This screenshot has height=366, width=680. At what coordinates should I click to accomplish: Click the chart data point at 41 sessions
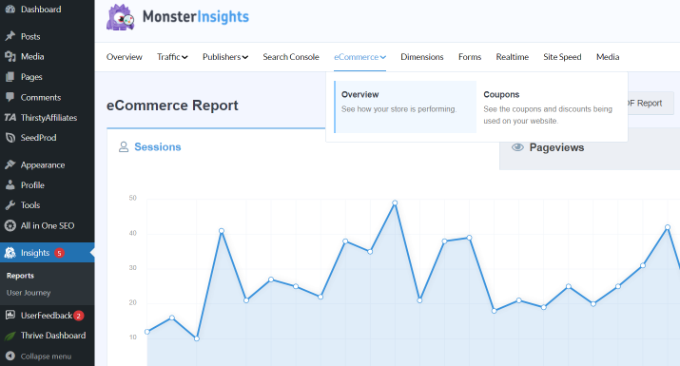coord(222,231)
